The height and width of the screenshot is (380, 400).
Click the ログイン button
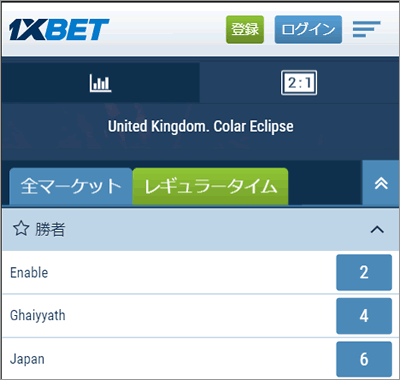click(x=308, y=29)
